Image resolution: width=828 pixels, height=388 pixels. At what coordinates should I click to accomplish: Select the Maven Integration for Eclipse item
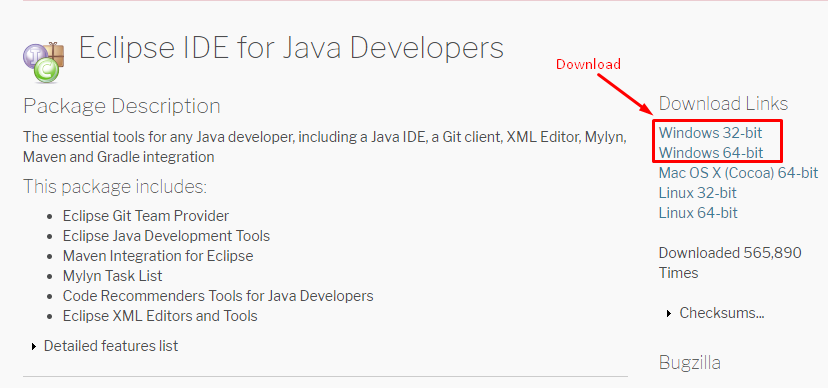(158, 256)
